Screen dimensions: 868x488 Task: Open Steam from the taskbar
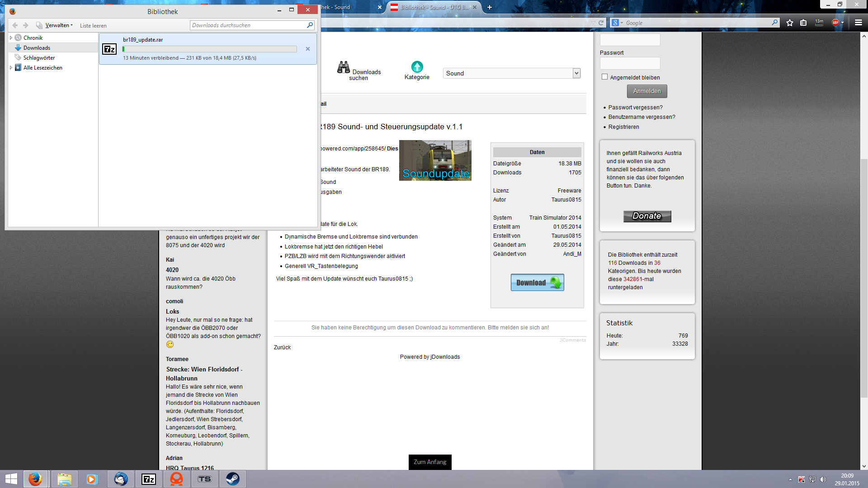point(233,479)
